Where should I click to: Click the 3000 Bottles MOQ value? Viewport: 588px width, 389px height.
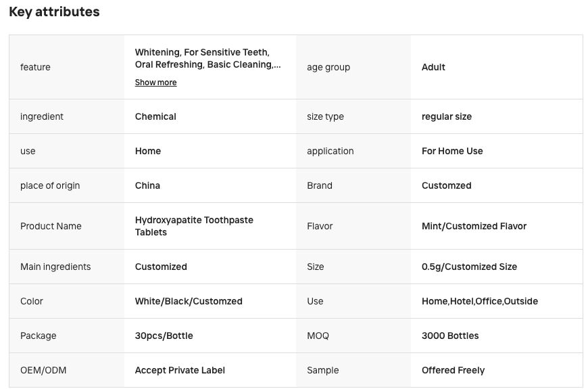pyautogui.click(x=450, y=336)
